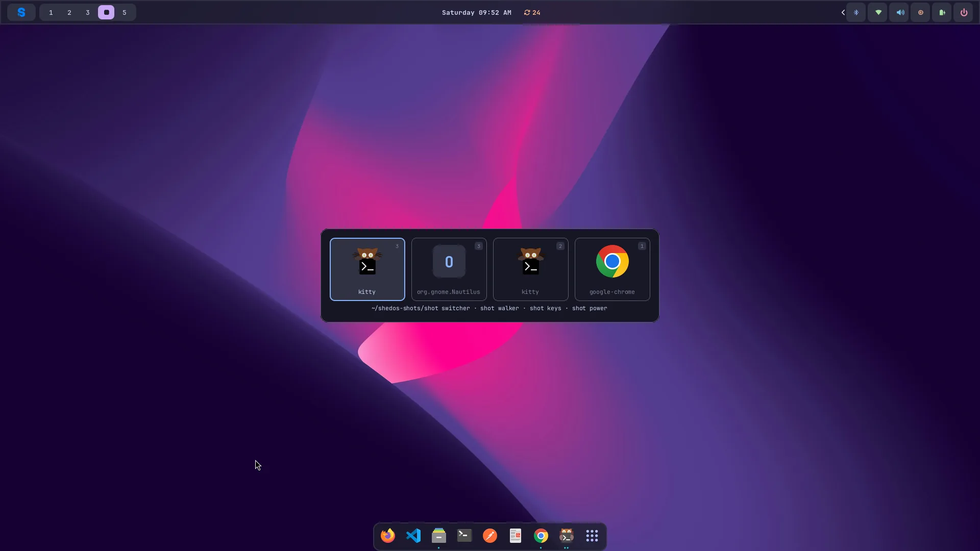The image size is (980, 551).
Task: Open the battery charging indicator
Action: click(942, 12)
